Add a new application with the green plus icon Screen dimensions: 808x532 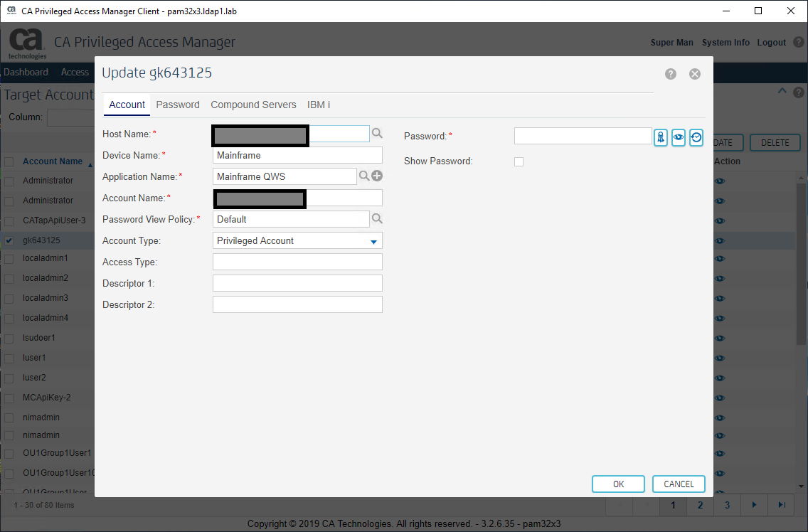coord(377,175)
